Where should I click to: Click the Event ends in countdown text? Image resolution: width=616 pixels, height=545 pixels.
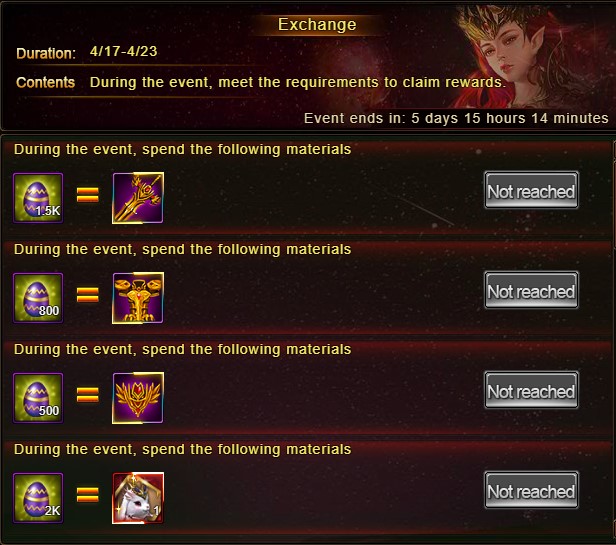point(456,118)
